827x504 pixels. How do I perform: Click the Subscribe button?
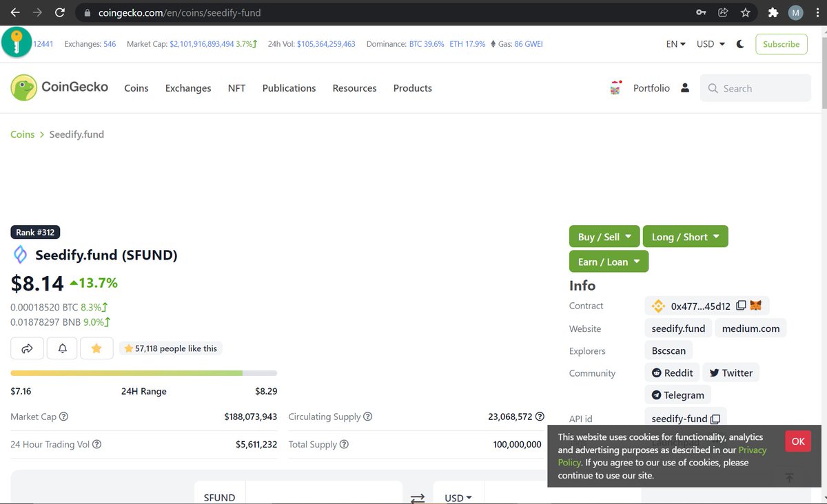tap(781, 44)
